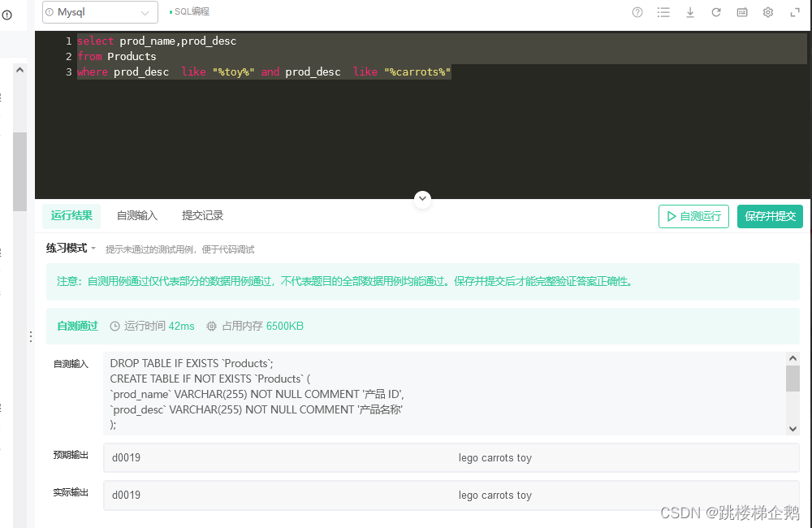The width and height of the screenshot is (812, 528).
Task: Click the green 注意 notice banner text
Action: click(x=345, y=281)
